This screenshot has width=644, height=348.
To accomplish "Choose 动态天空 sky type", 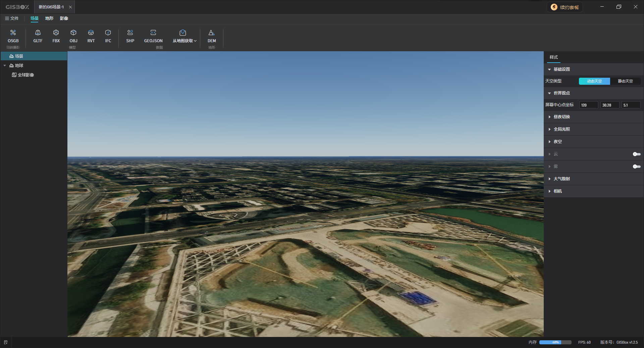I will pos(594,81).
